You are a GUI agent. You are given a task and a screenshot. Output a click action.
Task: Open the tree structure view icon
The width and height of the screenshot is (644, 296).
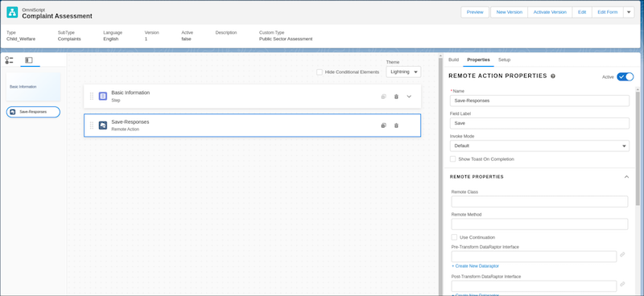pyautogui.click(x=9, y=60)
